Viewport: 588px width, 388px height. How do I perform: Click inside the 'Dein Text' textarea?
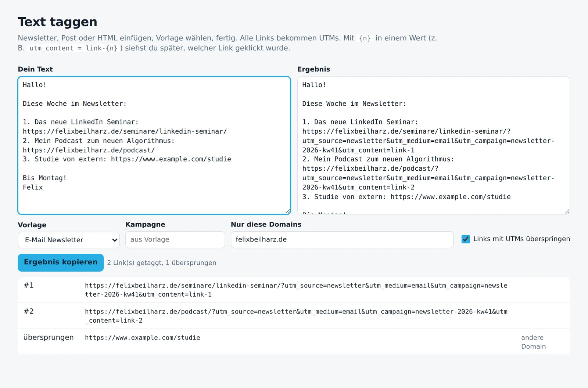(154, 145)
